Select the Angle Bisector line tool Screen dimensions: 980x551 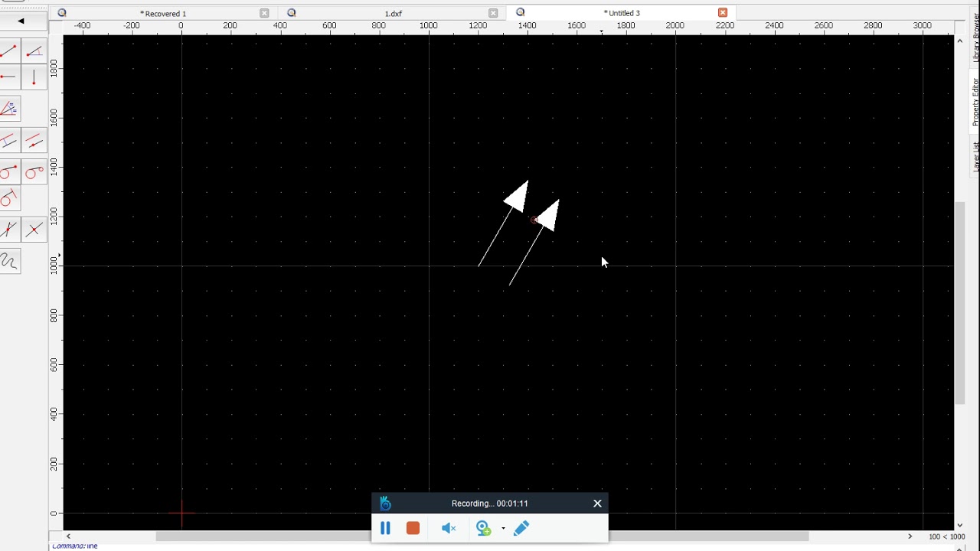(x=9, y=109)
